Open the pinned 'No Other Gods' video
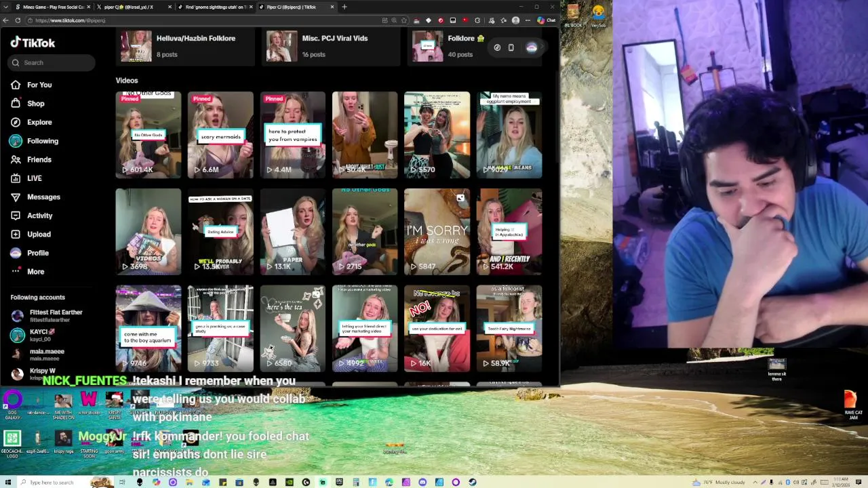Screen dimensions: 868x488 149,135
